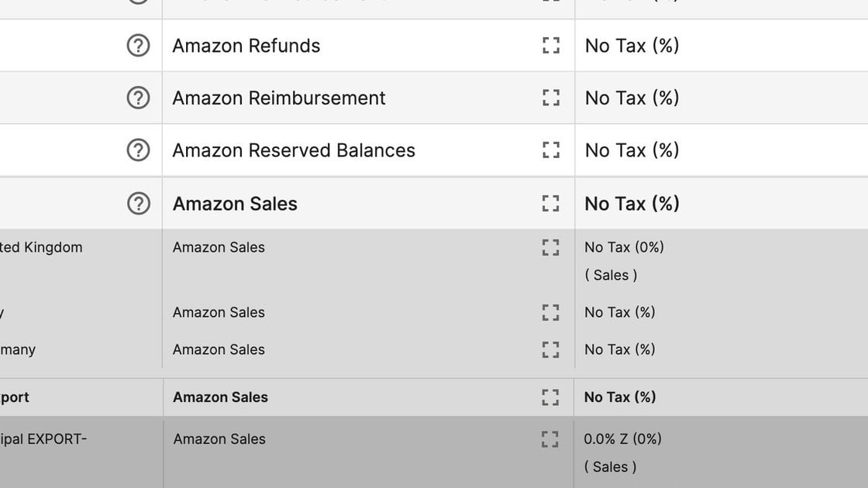Screen dimensions: 868x488
Task: Open help for Amazon Refunds row
Action: point(138,46)
